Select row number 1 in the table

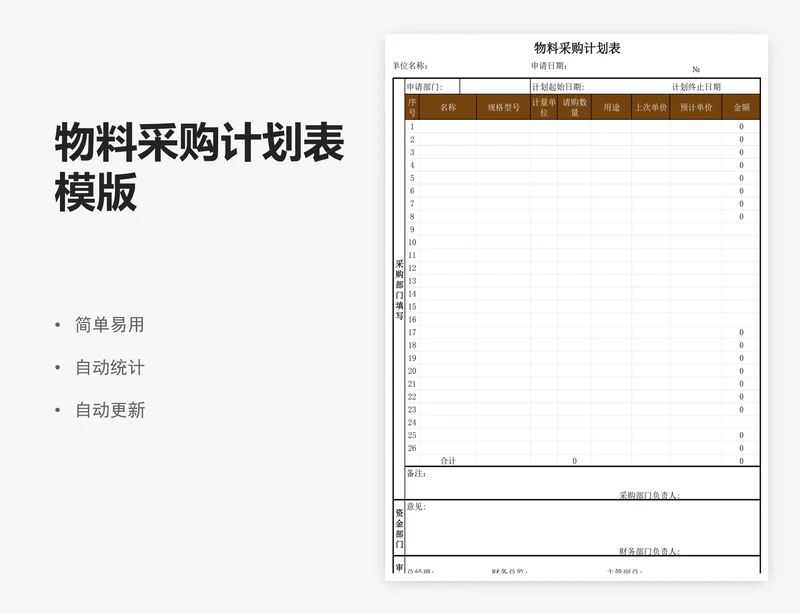click(x=412, y=127)
